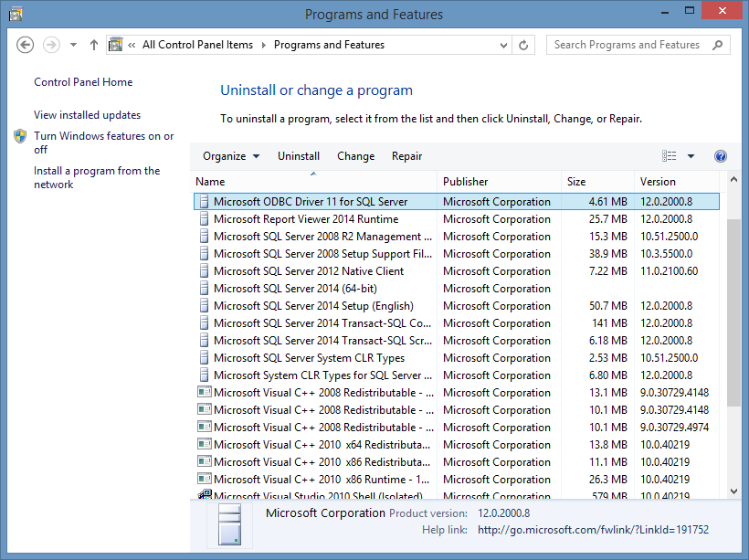The height and width of the screenshot is (560, 749).
Task: Go up one level with Up arrow
Action: coord(93,45)
